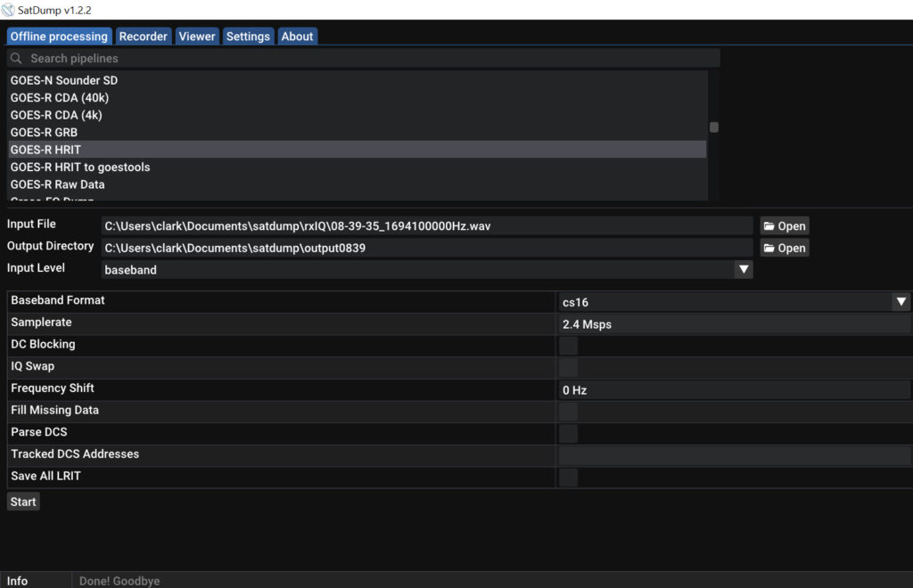Click the pipeline list scrollbar handle
Screen dimensions: 913x588
[713, 127]
